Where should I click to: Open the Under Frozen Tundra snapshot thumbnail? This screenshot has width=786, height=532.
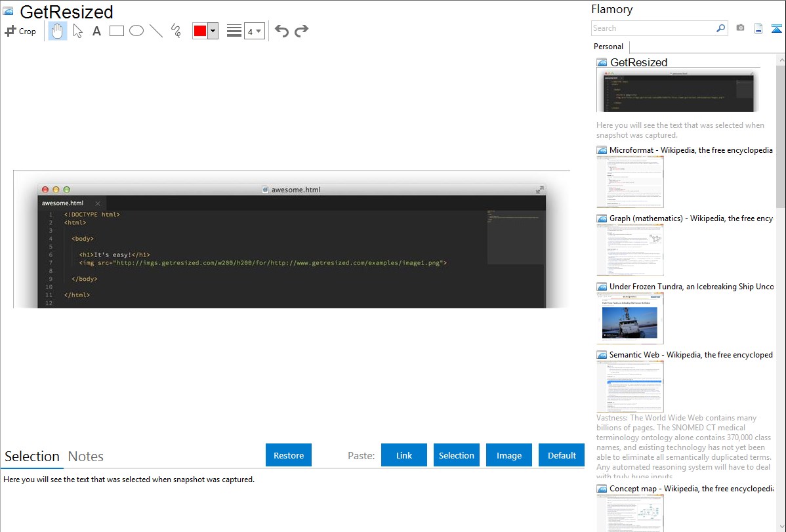630,318
